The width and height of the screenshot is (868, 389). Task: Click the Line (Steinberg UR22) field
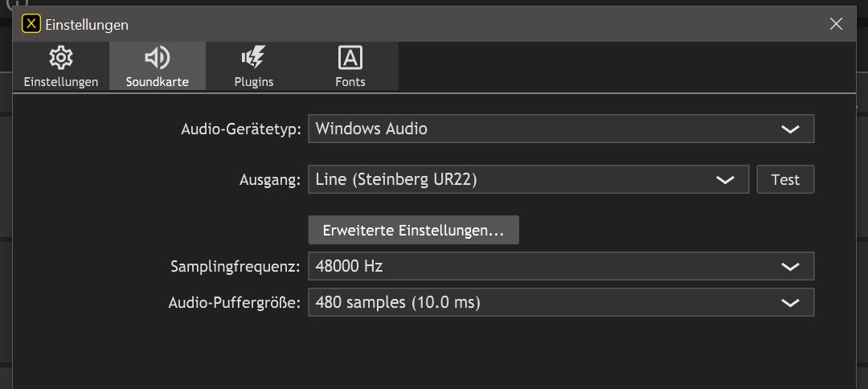coord(506,179)
